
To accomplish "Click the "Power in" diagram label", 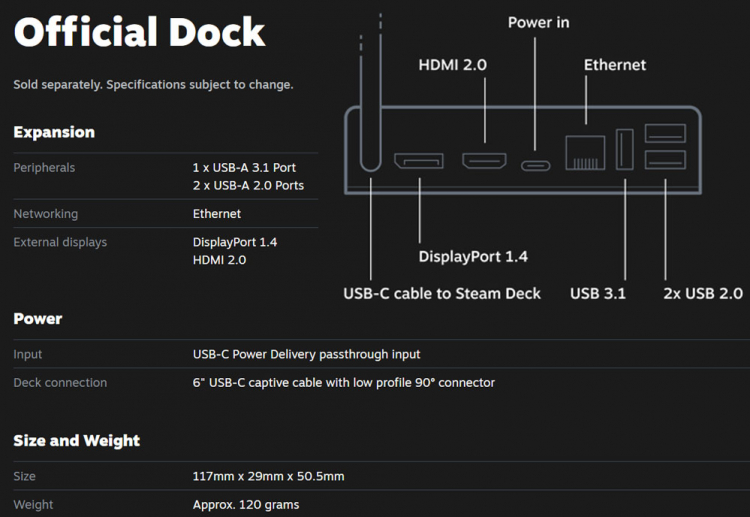I will tap(541, 22).
